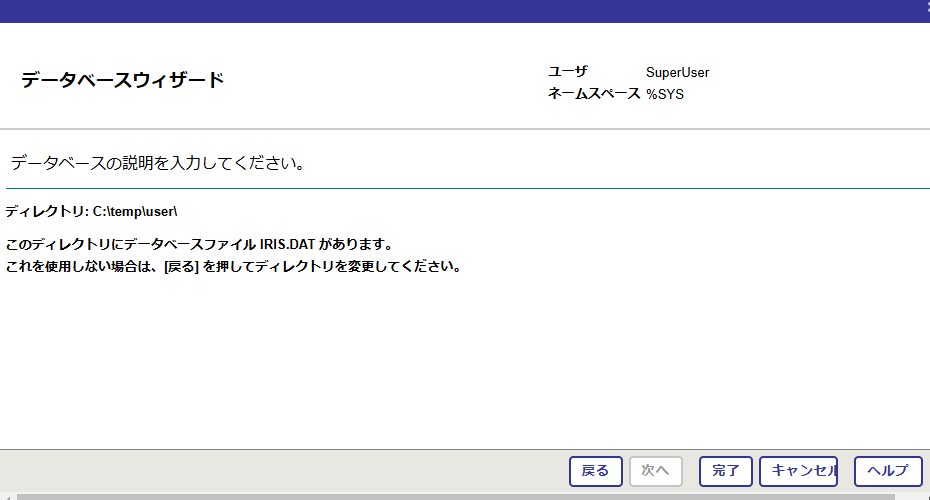930x500 pixels.
Task: Click the disabled 次へ button
Action: point(655,471)
